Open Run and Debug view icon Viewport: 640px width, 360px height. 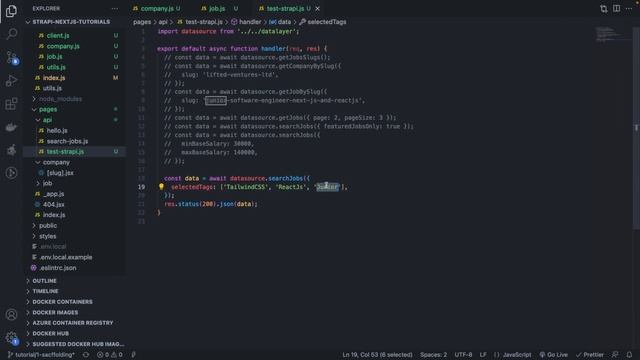click(11, 80)
